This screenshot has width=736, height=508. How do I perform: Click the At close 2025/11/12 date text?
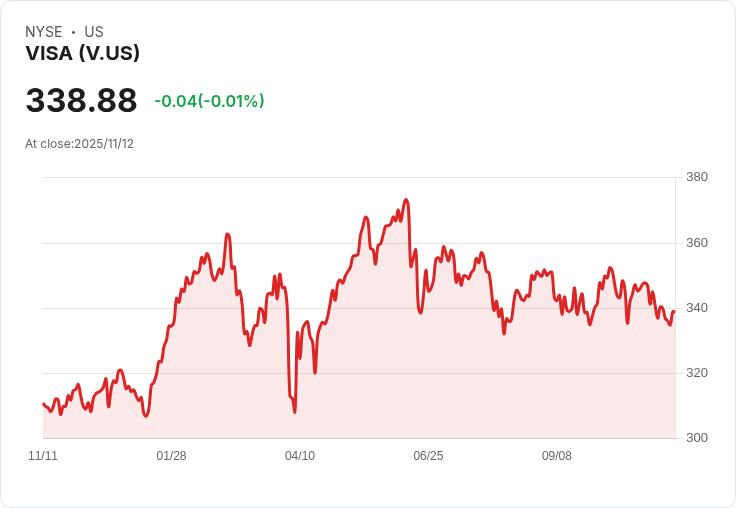tap(79, 144)
